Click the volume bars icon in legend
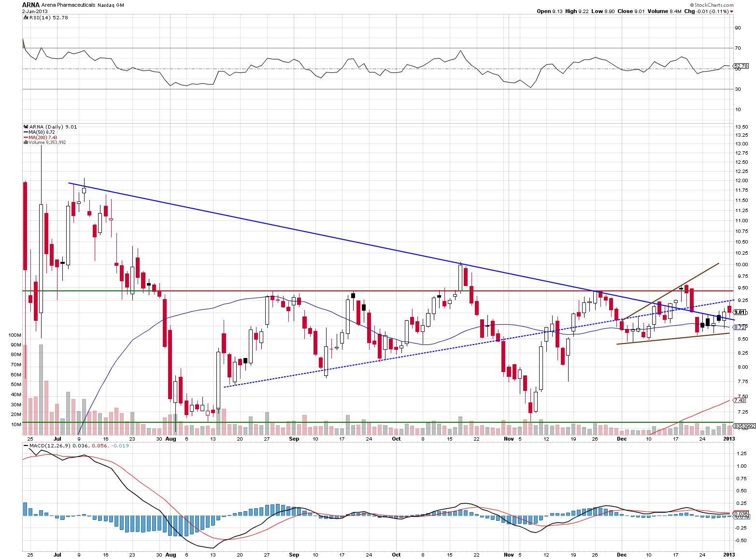This screenshot has width=756, height=559. pyautogui.click(x=25, y=143)
